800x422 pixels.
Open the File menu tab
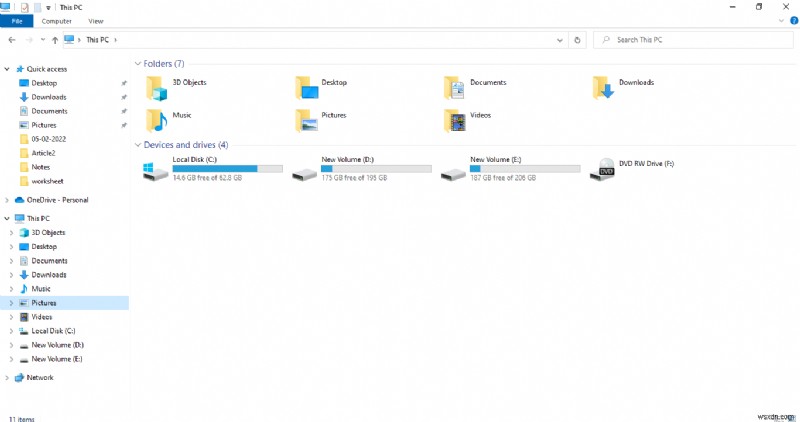[16, 21]
